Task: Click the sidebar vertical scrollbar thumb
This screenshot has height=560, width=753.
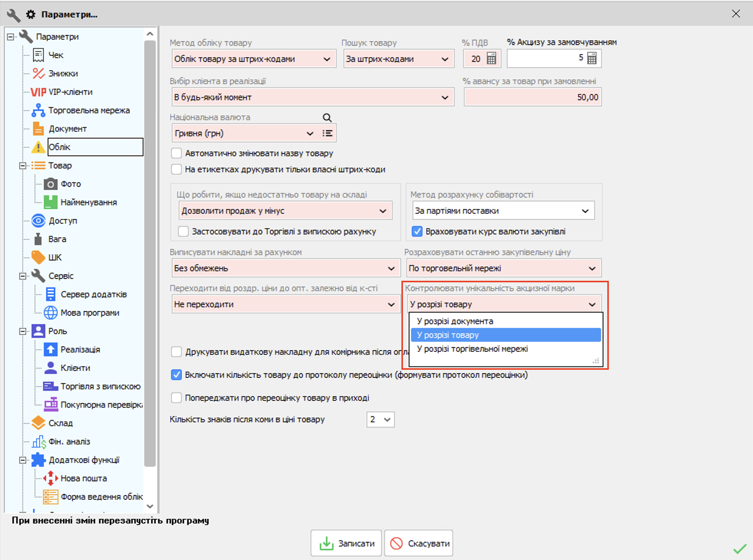Action: click(150, 253)
